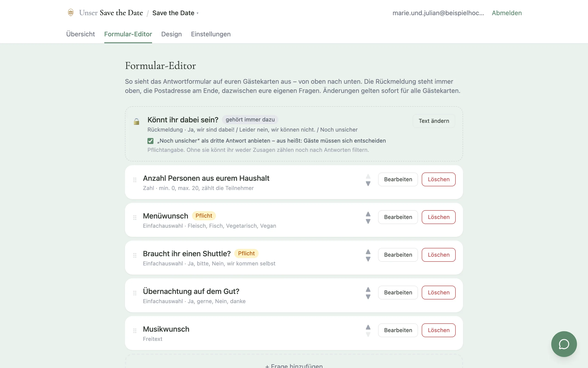588x368 pixels.
Task: Open the Save the Date project dropdown
Action: coord(175,13)
